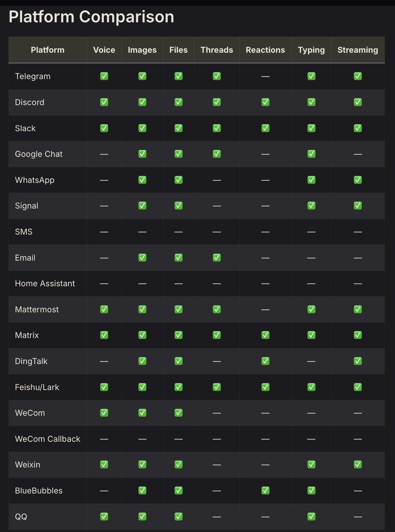Click the Slack Streaming green checkmark
This screenshot has width=395, height=532.
(x=358, y=128)
